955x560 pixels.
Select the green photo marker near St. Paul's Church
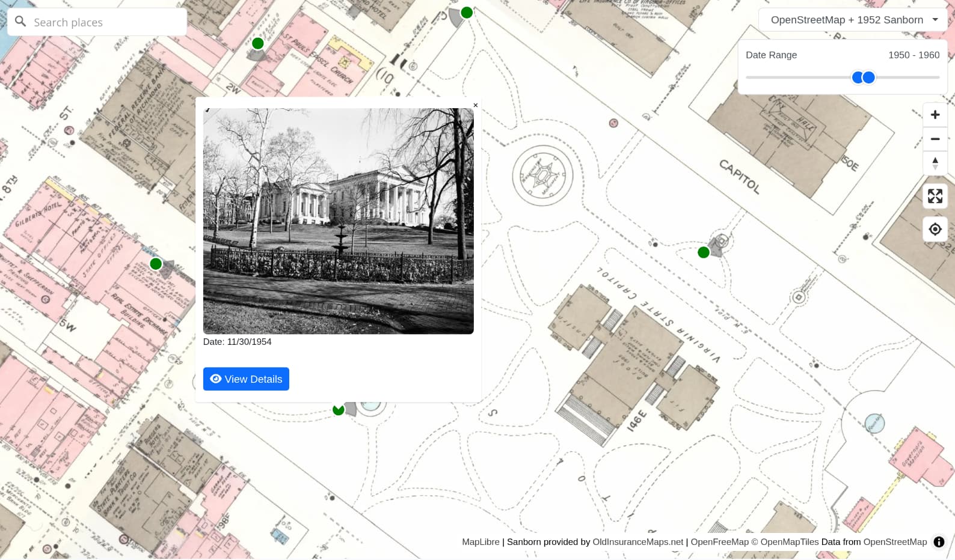tap(258, 43)
